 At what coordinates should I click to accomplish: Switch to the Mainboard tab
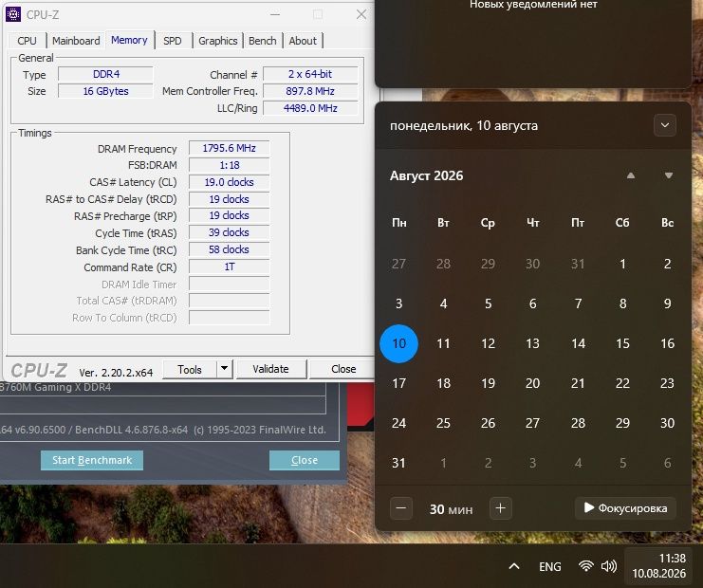point(76,41)
